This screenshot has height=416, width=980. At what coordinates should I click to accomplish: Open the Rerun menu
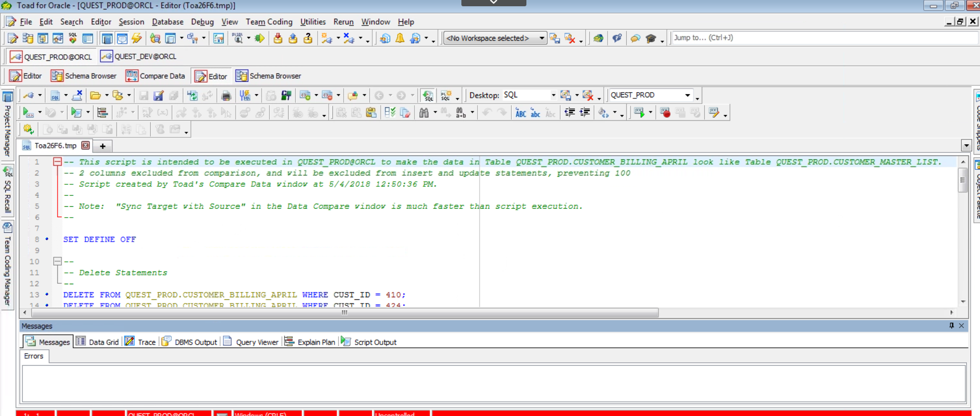click(343, 22)
